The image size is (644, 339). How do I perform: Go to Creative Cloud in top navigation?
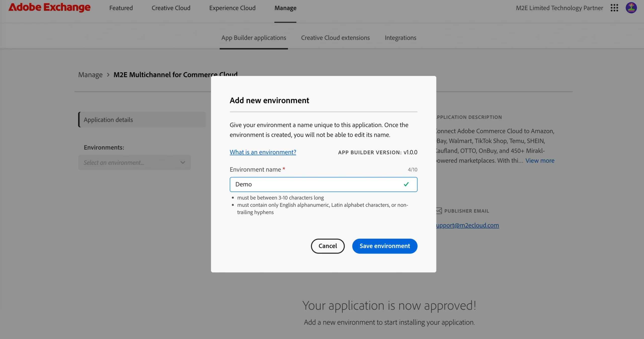pyautogui.click(x=171, y=8)
